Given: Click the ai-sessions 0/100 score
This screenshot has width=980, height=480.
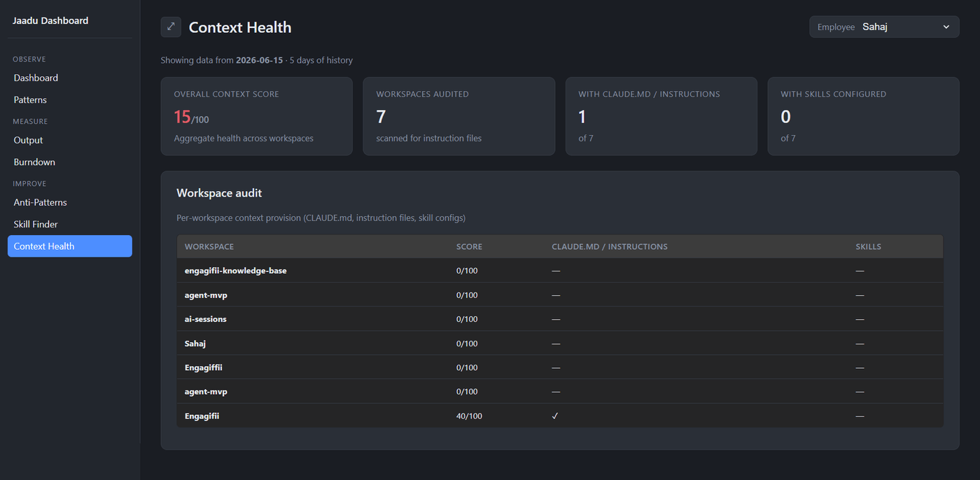Looking at the screenshot, I should [467, 319].
